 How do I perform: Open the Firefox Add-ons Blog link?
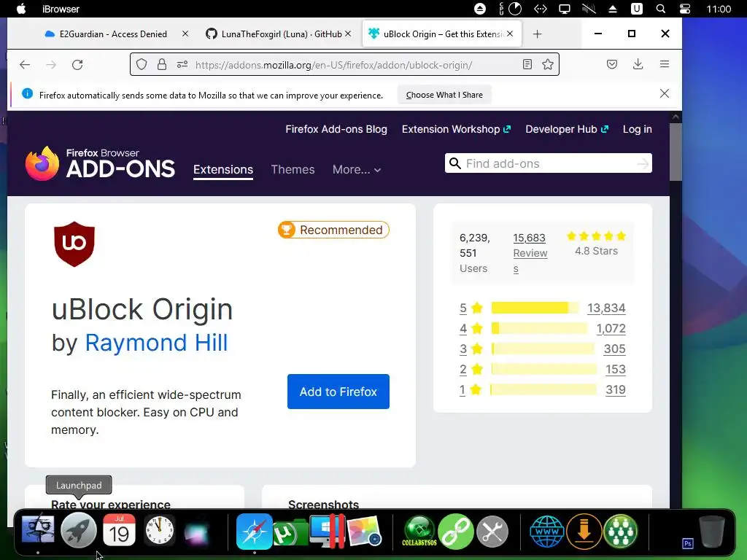click(x=336, y=129)
